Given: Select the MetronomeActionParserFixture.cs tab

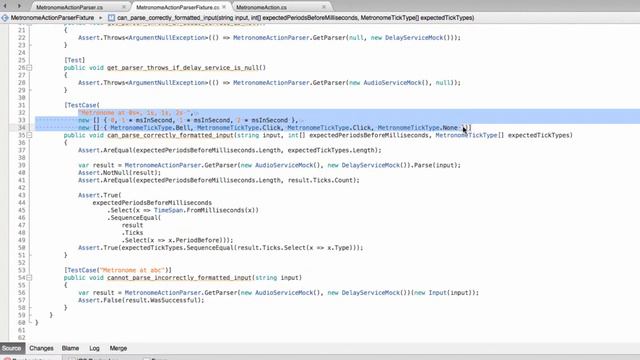Looking at the screenshot, I should point(178,7).
